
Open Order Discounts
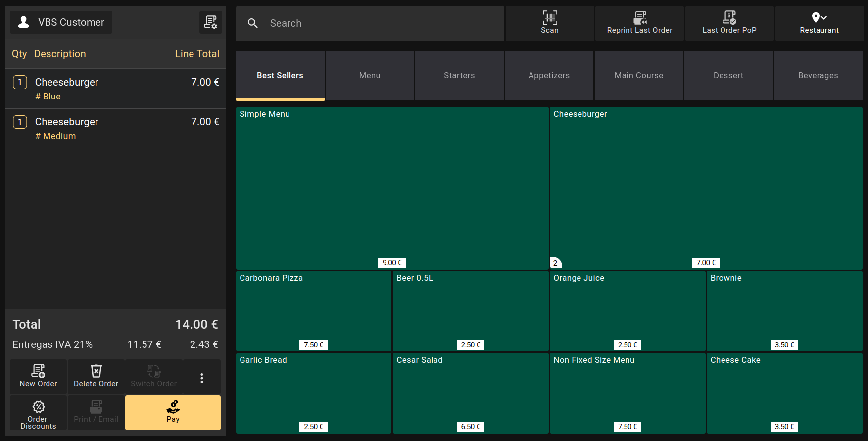[39, 413]
